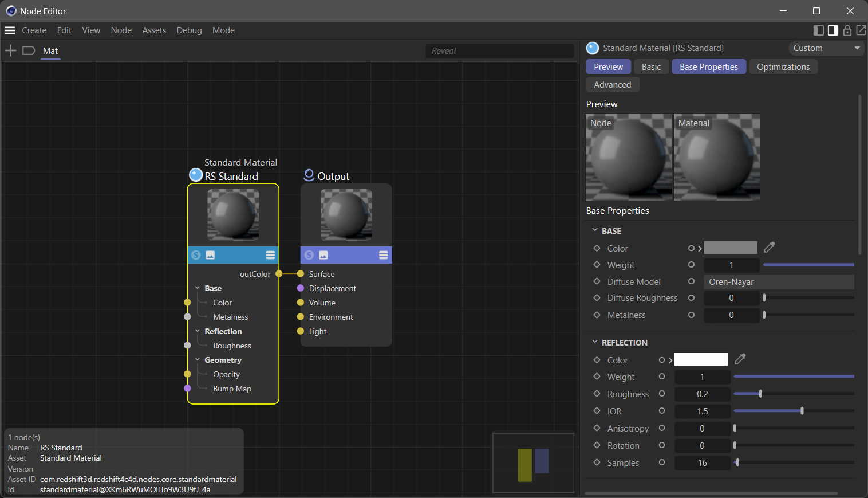Click Standard Material icon in attribute header
Viewport: 868px width, 498px height.
593,48
